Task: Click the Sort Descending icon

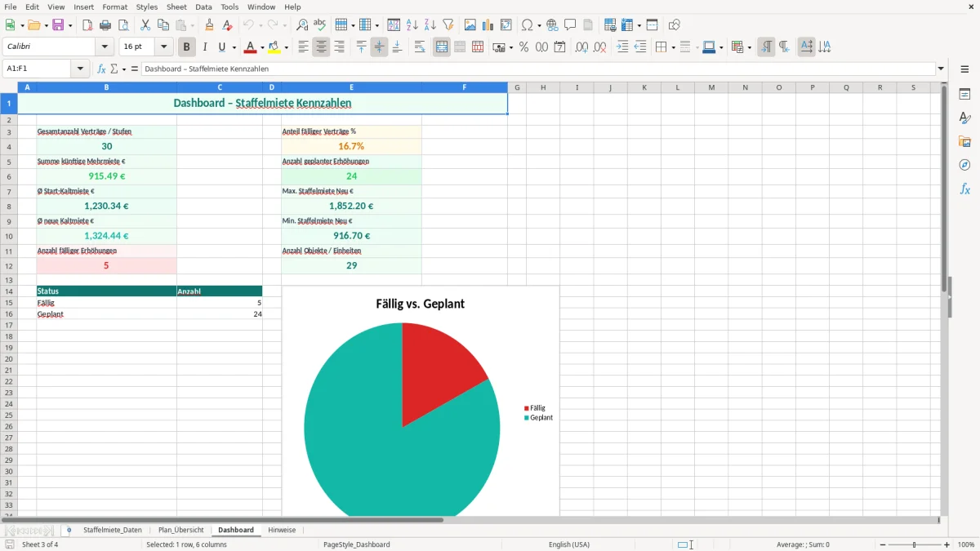Action: 430,25
